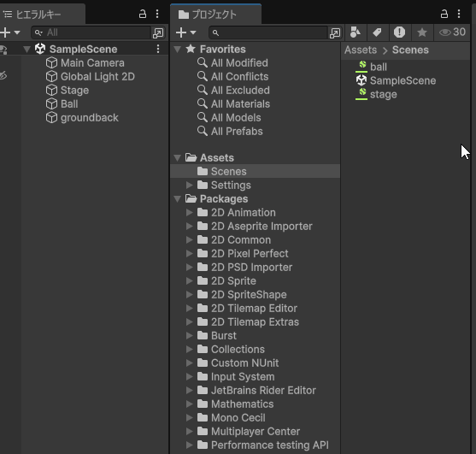Click the Search by Import Log Type icon
Screen dimensions: 476x454
pos(399,32)
